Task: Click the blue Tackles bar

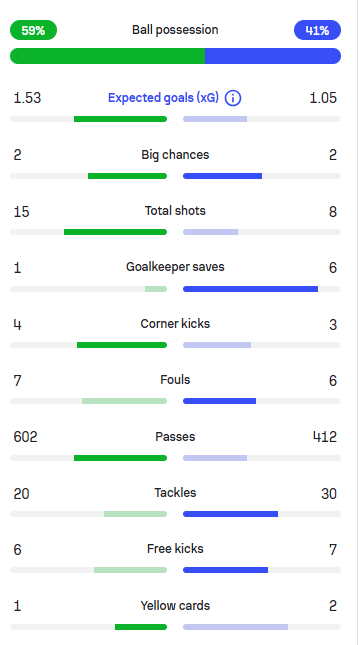Action: 230,514
